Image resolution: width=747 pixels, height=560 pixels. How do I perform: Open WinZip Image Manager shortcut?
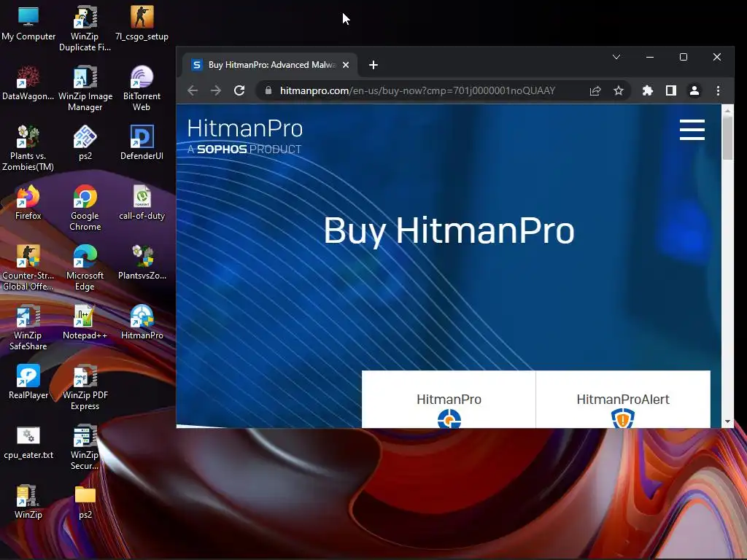(x=85, y=88)
